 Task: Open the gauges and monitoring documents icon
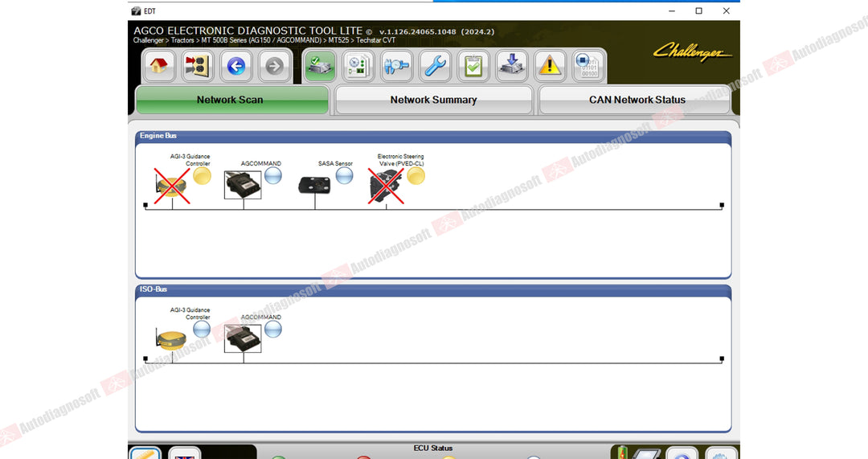358,66
